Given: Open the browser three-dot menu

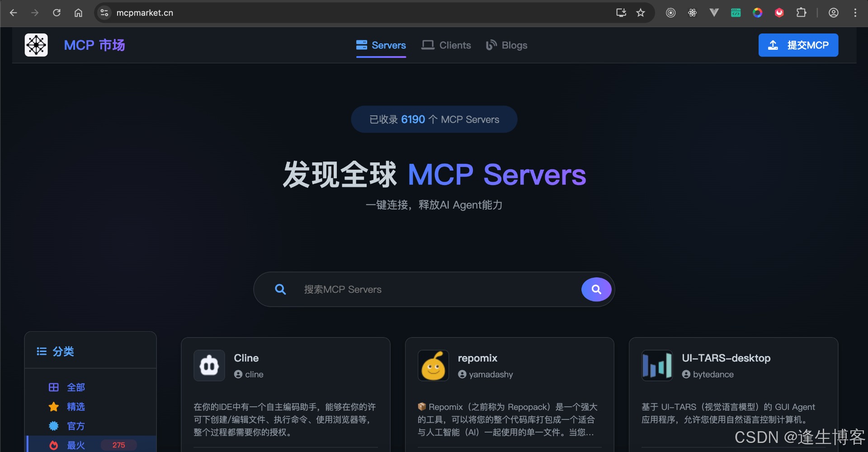Looking at the screenshot, I should tap(855, 13).
